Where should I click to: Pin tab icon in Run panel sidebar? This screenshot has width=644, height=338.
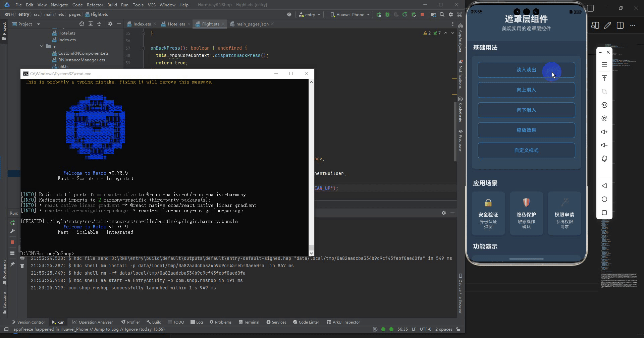pyautogui.click(x=12, y=264)
